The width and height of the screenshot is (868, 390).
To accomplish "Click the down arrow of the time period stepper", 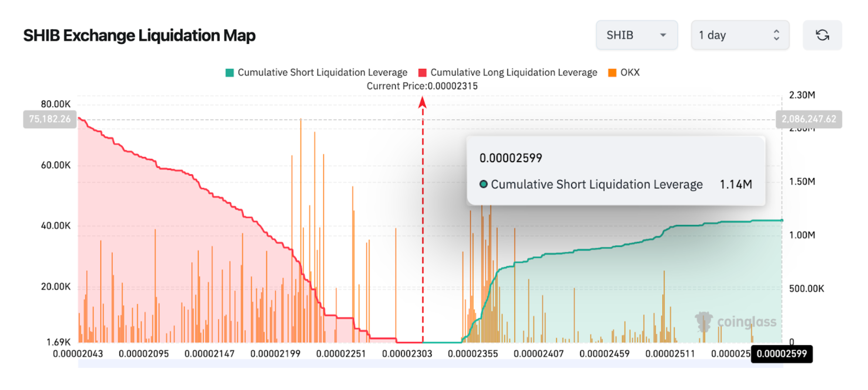I will coord(777,39).
